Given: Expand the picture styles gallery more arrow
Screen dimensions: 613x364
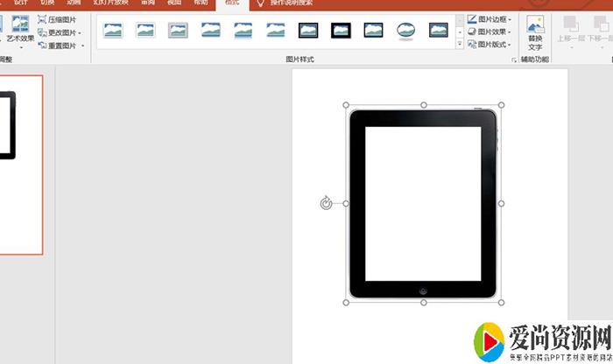Looking at the screenshot, I should coord(460,43).
